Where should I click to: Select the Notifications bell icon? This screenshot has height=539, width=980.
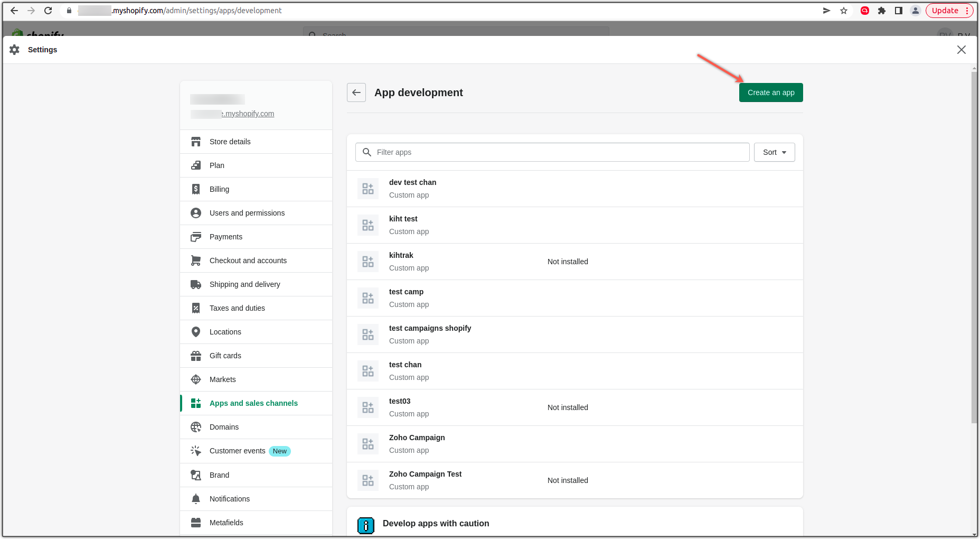click(196, 498)
